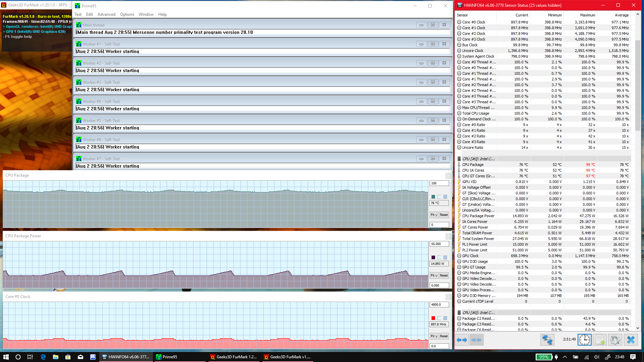Select the Uncore Clock sensor row
Image resolution: width=644 pixels, height=362 pixels.
543,51
